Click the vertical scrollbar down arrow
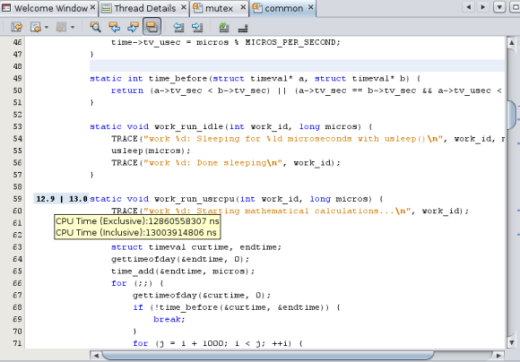 512,342
